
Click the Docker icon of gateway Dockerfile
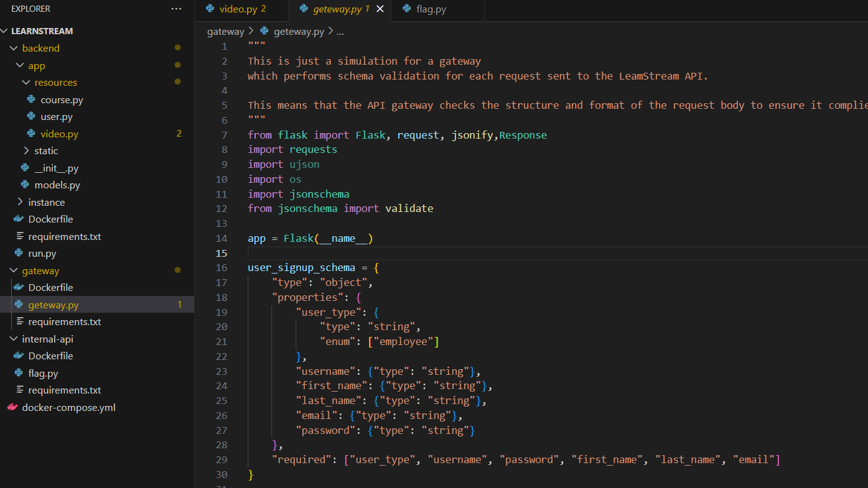[x=19, y=287]
